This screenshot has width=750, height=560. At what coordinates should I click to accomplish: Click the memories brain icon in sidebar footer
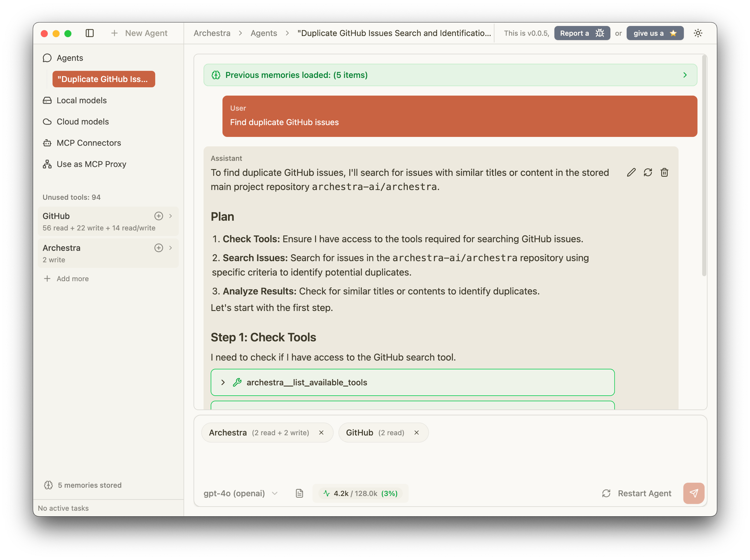point(48,485)
